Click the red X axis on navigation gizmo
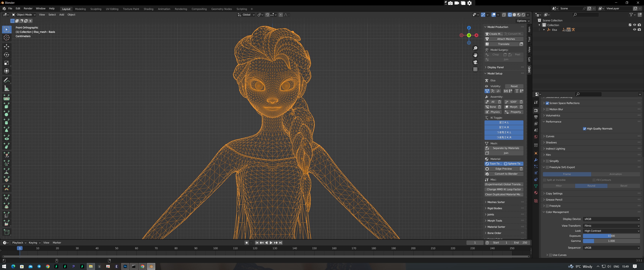Screen dimensions: 644x270 click(477, 35)
